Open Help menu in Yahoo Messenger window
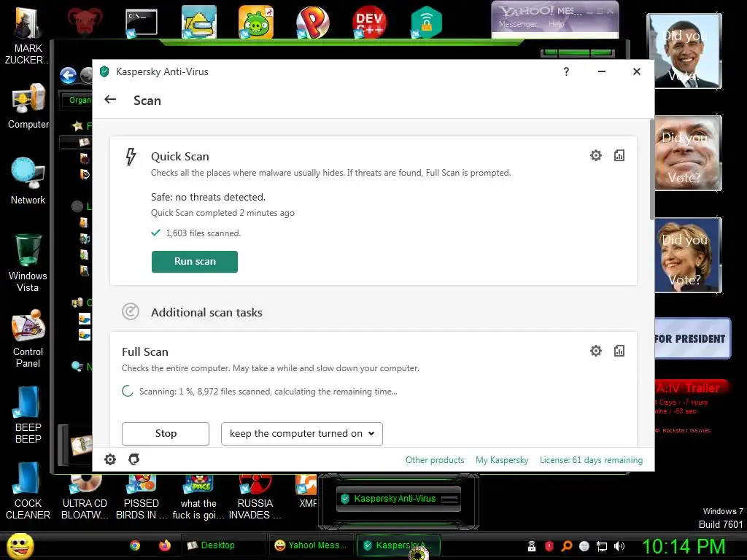 pos(555,24)
